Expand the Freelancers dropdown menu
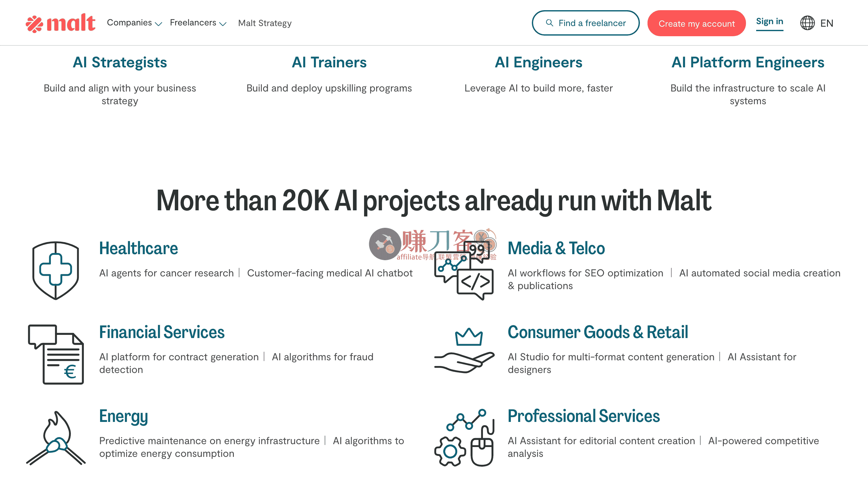The width and height of the screenshot is (868, 488). coord(198,23)
